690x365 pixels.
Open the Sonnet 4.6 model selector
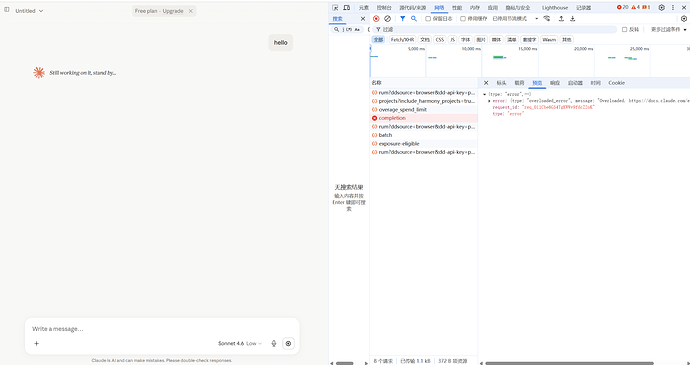tap(240, 343)
